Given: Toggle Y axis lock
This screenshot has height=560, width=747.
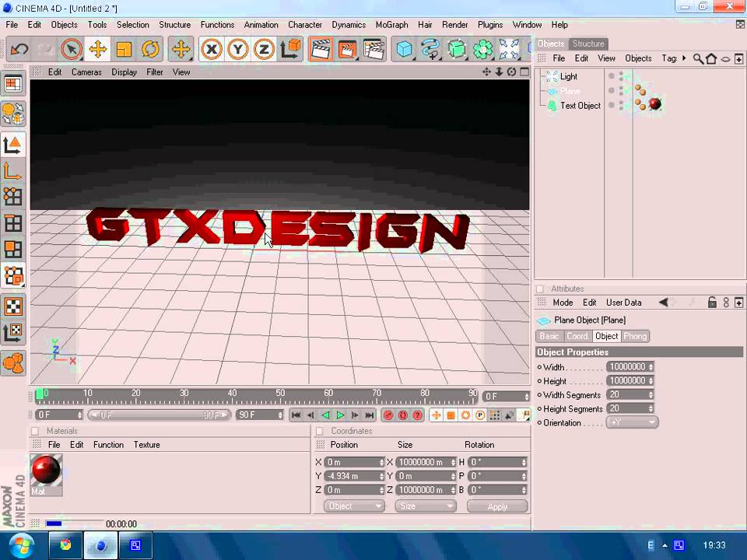Looking at the screenshot, I should [x=238, y=49].
